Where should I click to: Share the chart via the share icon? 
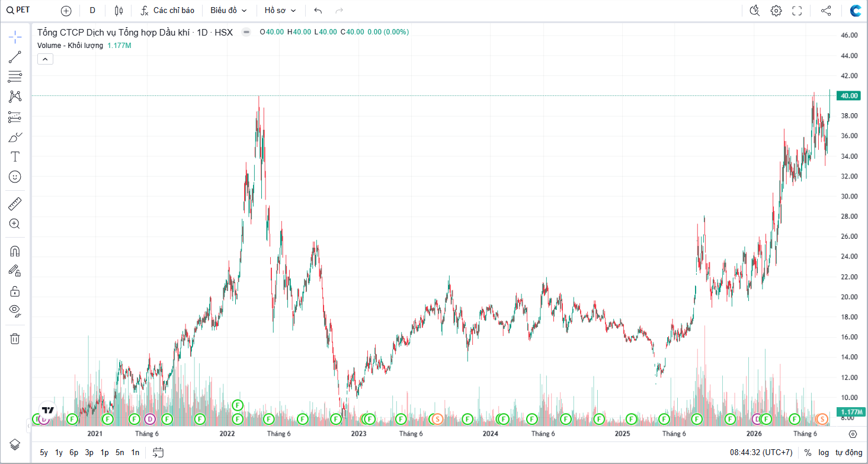tap(826, 11)
